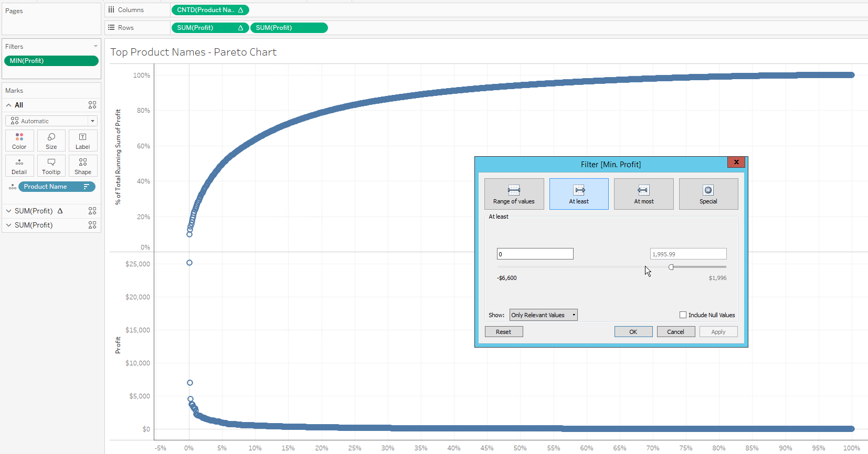Select the At least filter option

(x=579, y=194)
